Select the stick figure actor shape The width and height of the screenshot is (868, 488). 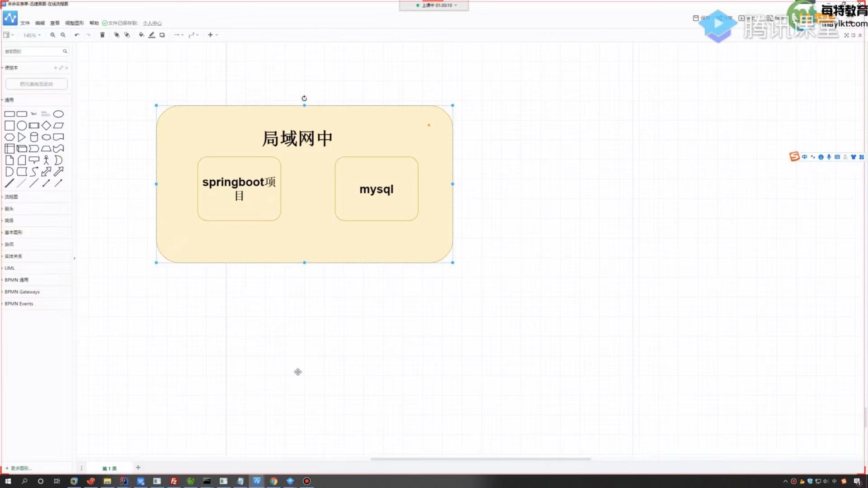(46, 160)
